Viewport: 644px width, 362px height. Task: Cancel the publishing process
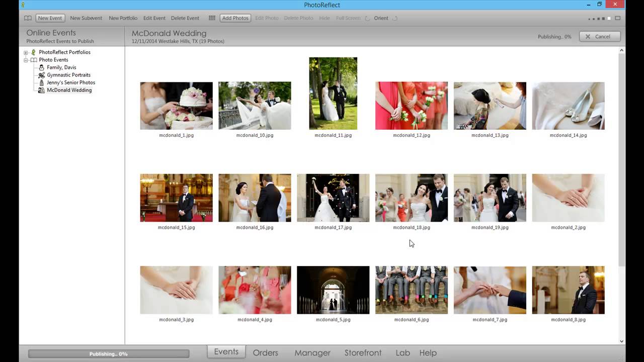(x=600, y=37)
